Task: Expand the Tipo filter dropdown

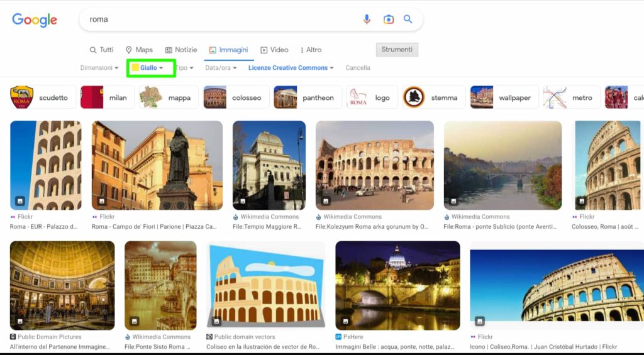Action: click(185, 68)
